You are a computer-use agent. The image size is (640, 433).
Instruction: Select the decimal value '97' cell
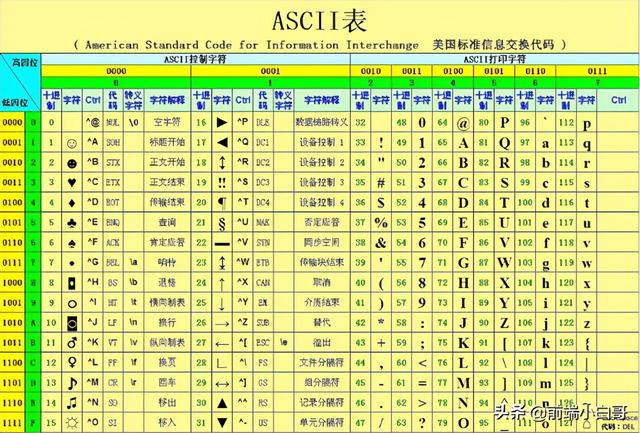[x=525, y=142]
